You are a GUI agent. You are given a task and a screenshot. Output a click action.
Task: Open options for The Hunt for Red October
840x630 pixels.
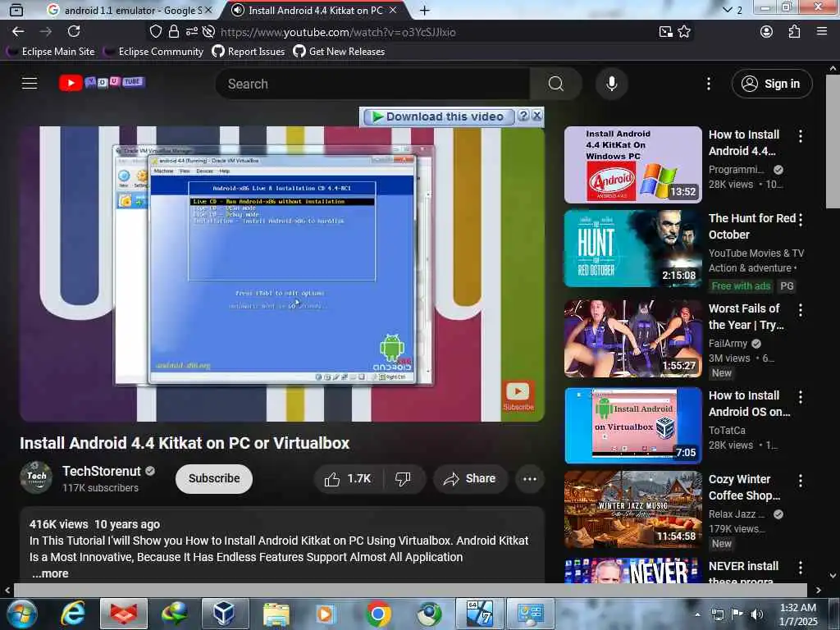point(801,220)
